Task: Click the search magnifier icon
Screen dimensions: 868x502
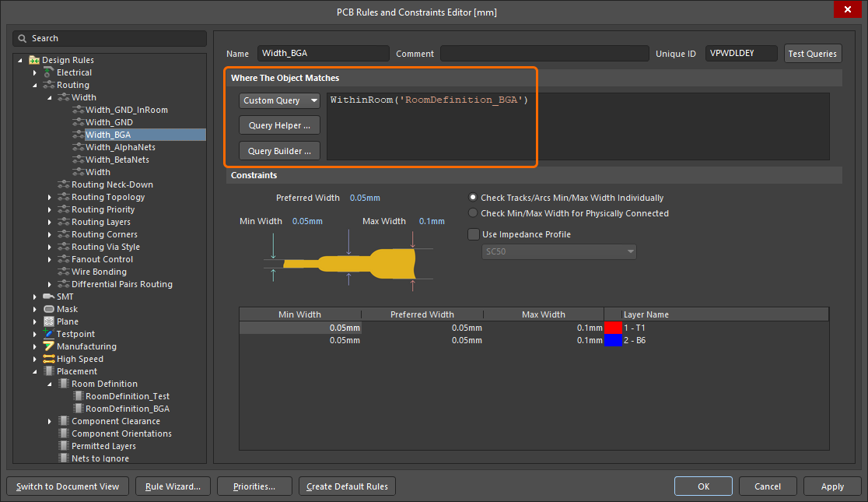Action: 22,38
